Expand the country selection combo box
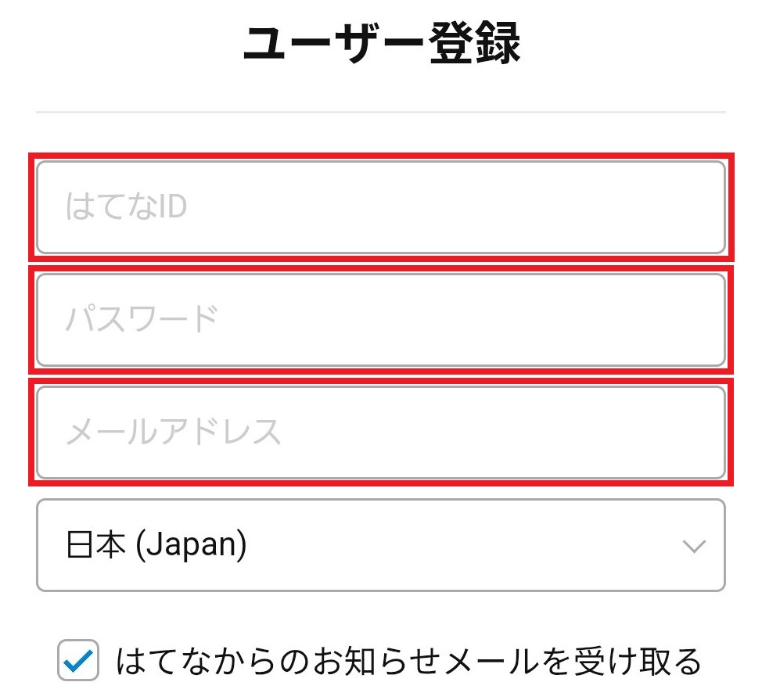 (380, 546)
